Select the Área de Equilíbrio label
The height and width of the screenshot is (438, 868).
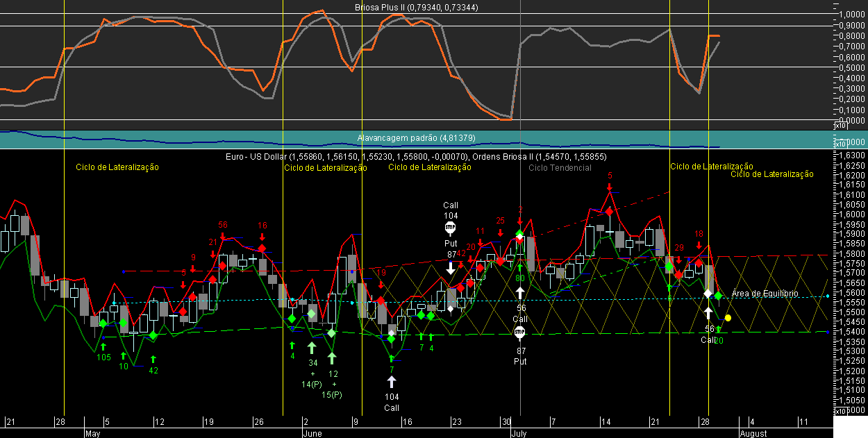tap(765, 294)
